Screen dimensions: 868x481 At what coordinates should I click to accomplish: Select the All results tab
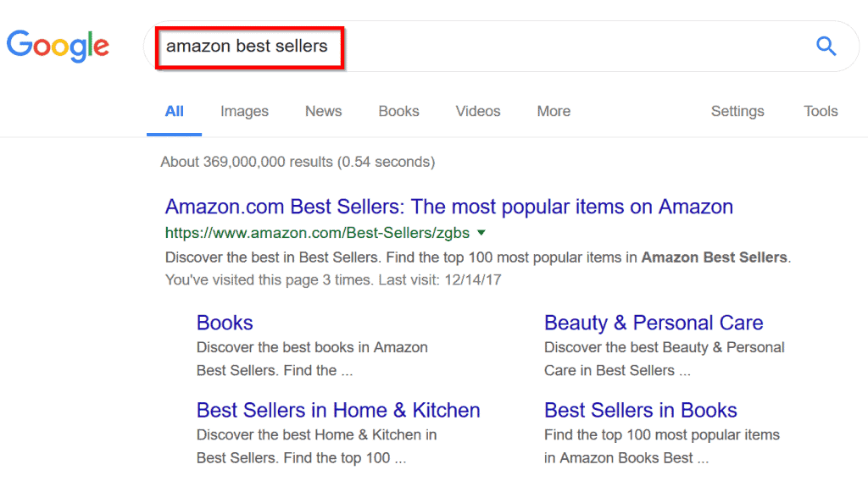coord(175,111)
